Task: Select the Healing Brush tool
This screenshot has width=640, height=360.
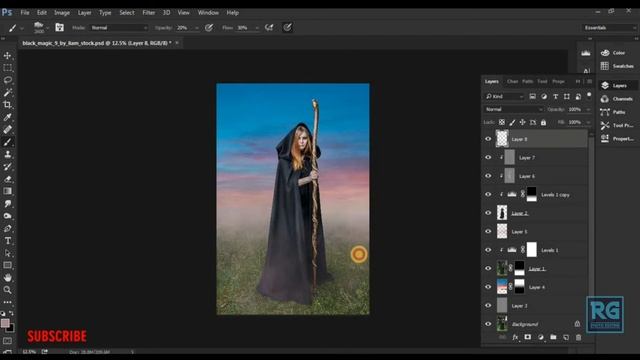Action: (x=7, y=129)
